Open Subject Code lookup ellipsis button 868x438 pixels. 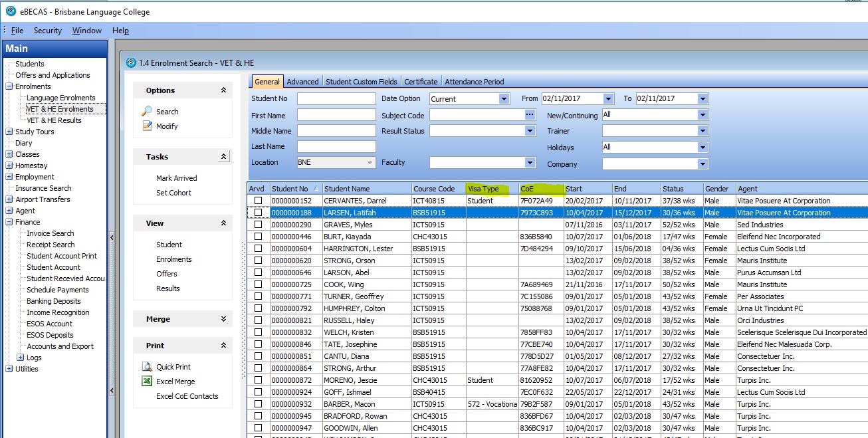click(530, 115)
